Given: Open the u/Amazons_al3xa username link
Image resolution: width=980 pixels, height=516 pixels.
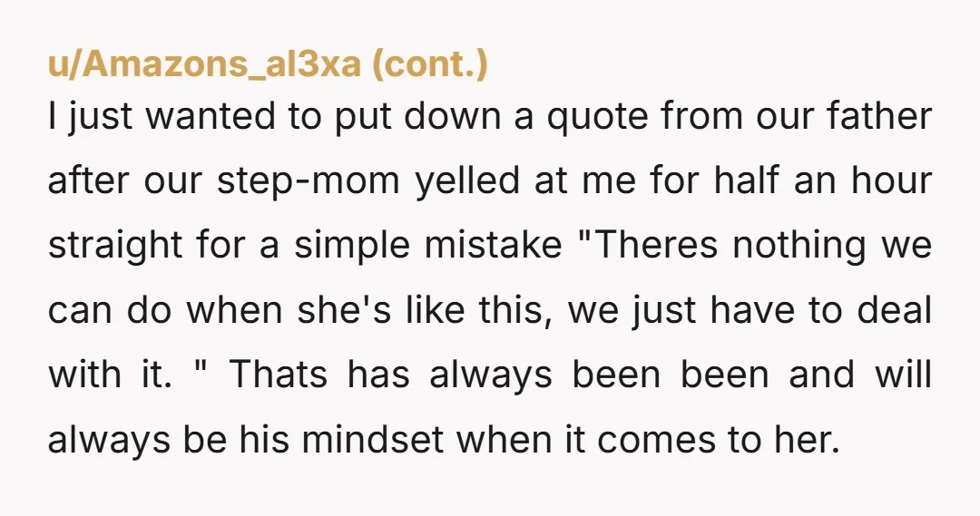Looking at the screenshot, I should click(204, 64).
